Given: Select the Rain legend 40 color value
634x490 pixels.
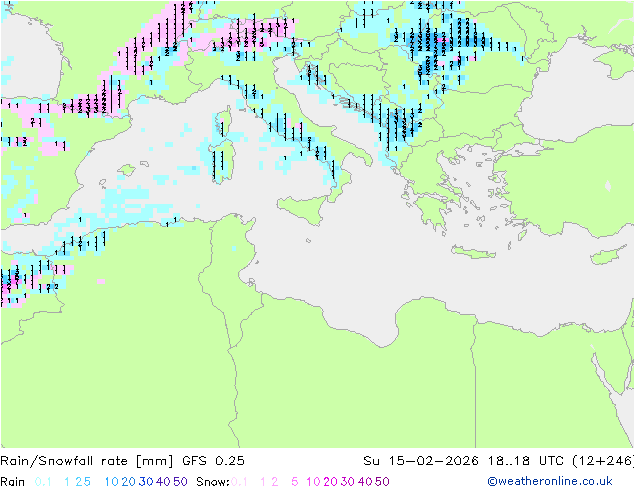Looking at the screenshot, I should (x=163, y=482).
